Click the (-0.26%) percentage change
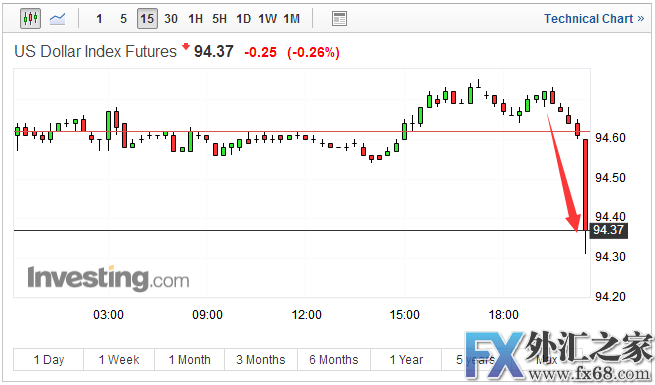 pyautogui.click(x=313, y=52)
